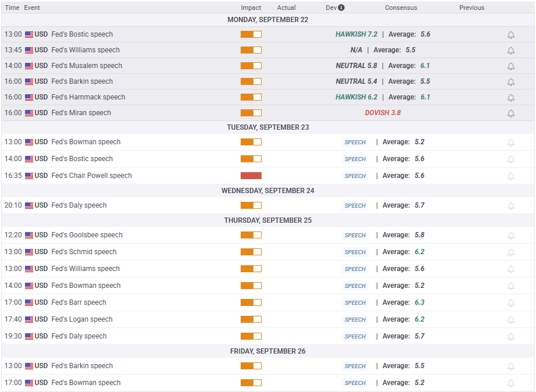Screen dimensions: 536x392
Task: Toggle the alert for Monday's Fed's Bostic speech
Action: [x=511, y=35]
